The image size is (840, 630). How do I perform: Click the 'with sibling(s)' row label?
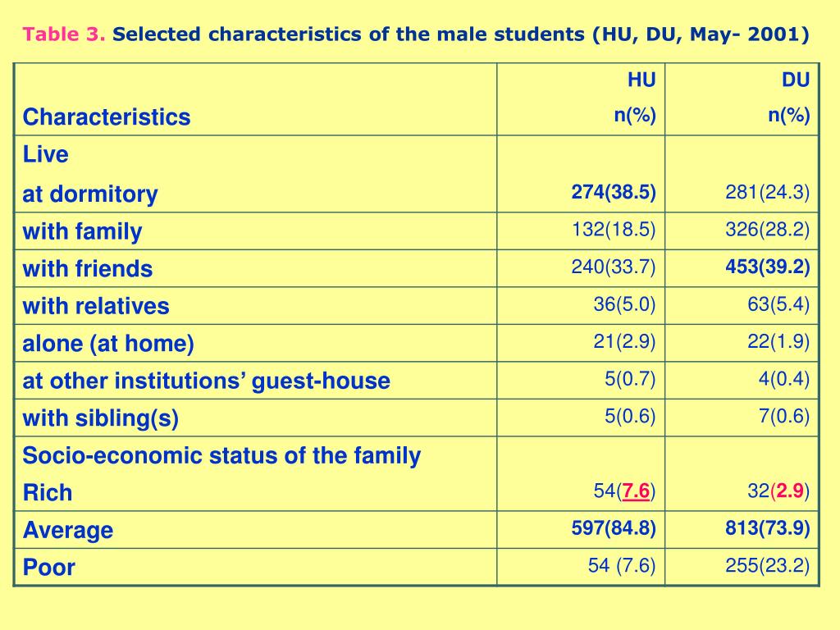point(101,418)
